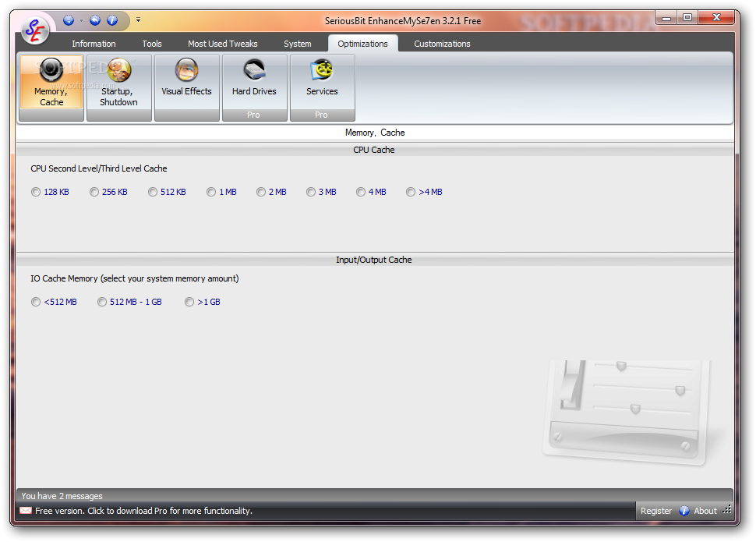This screenshot has width=756, height=542.
Task: Open the customize quick access toolbar dropdown
Action: pyautogui.click(x=139, y=19)
